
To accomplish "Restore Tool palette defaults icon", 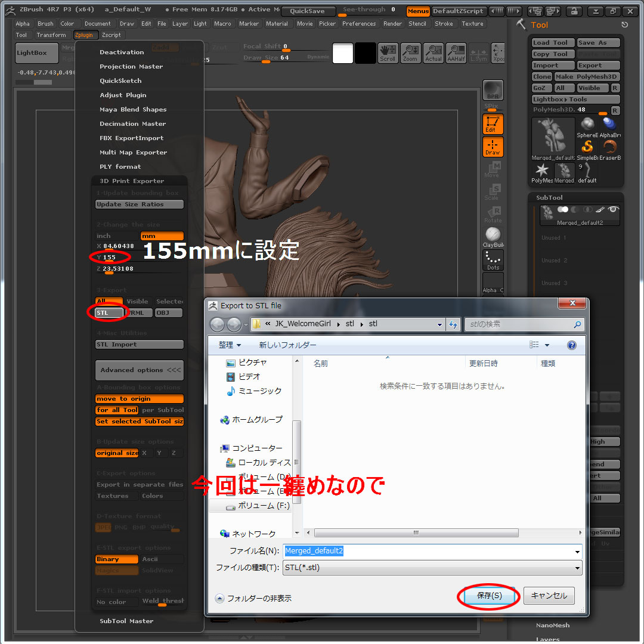I will click(x=624, y=24).
